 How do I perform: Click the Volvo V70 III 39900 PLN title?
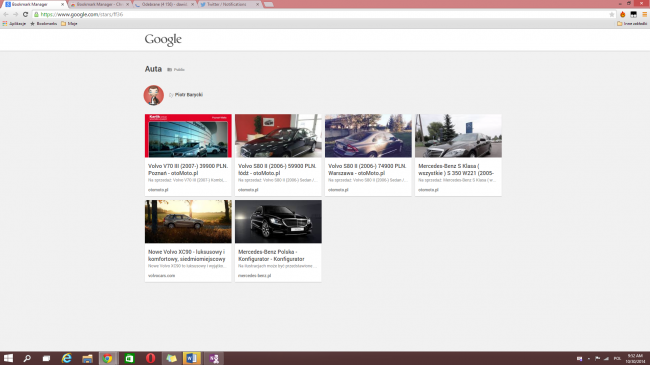pos(188,169)
